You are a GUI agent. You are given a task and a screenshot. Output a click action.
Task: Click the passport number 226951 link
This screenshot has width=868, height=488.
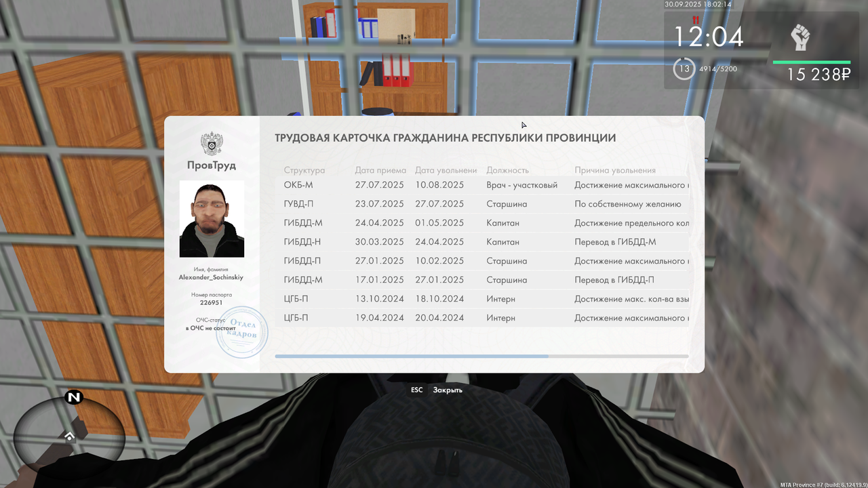coord(211,302)
